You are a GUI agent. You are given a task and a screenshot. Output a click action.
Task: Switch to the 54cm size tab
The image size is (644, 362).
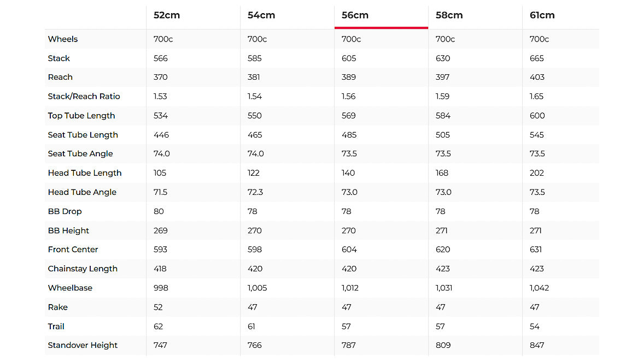pyautogui.click(x=261, y=15)
